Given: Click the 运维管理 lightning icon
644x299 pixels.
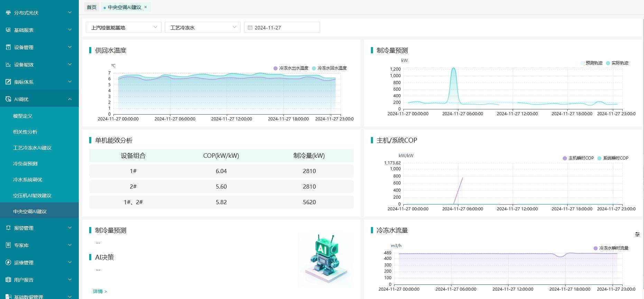Looking at the screenshot, I should (8, 263).
